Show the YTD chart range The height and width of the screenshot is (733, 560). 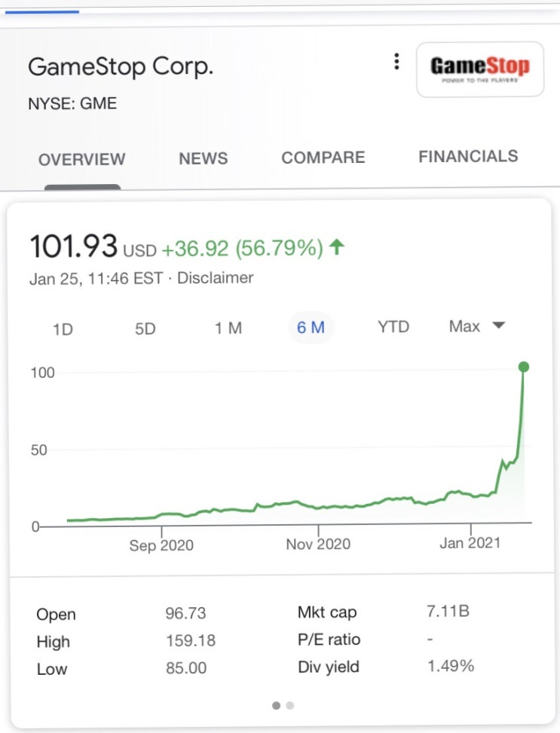coord(393,327)
